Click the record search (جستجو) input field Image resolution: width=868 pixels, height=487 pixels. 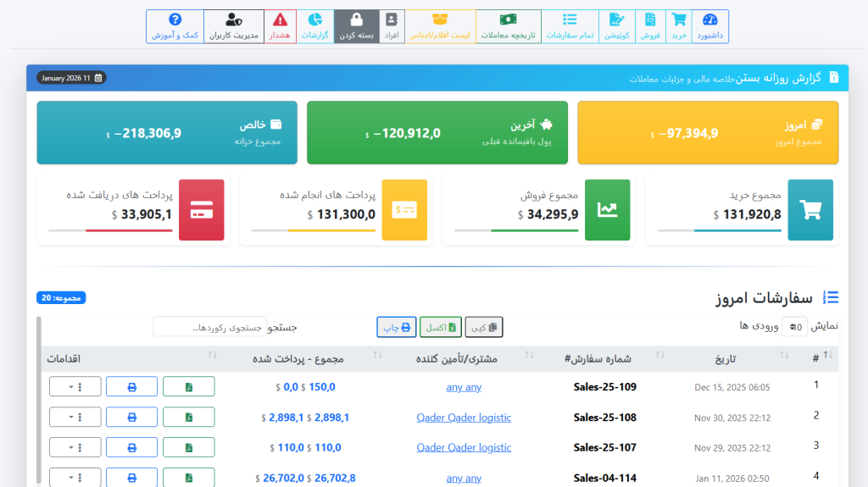[x=209, y=327]
